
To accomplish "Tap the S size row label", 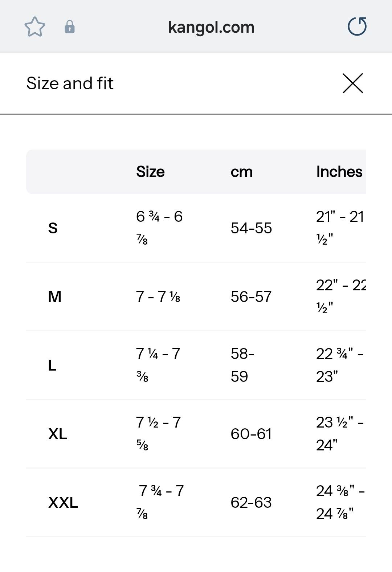I will click(53, 228).
